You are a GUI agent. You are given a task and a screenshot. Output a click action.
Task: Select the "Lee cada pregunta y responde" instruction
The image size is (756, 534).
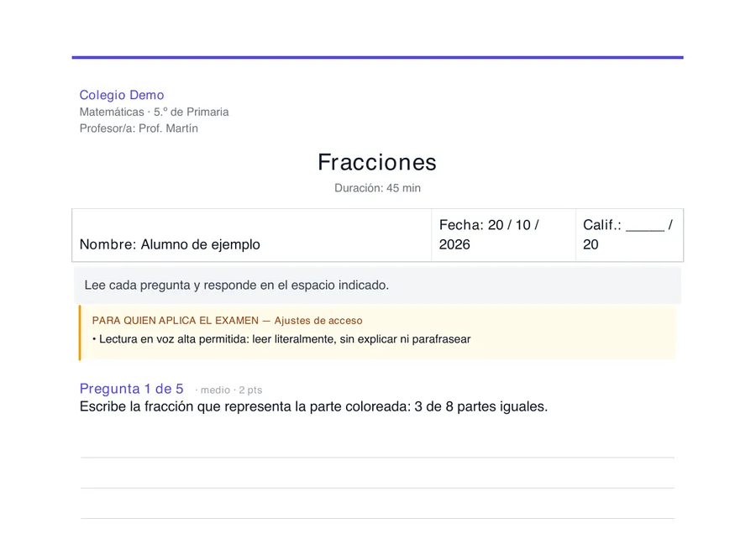pos(237,285)
